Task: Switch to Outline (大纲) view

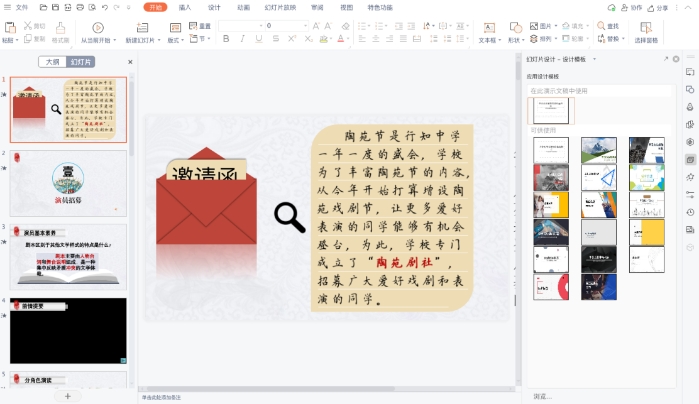Action: pos(52,62)
